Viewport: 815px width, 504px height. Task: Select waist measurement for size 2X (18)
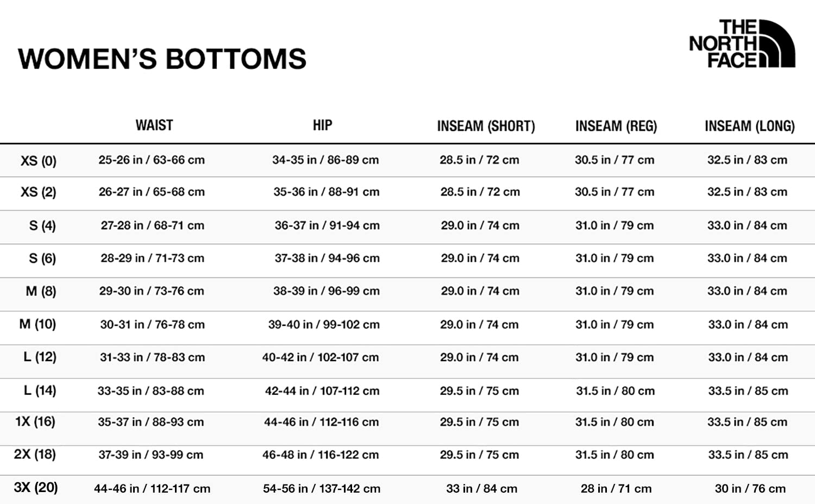click(x=151, y=455)
